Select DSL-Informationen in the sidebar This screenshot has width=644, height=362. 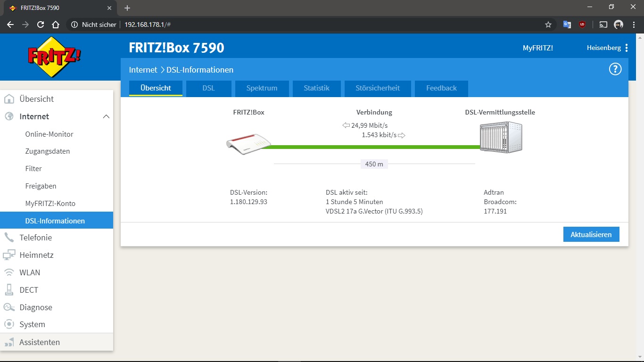[x=57, y=221]
